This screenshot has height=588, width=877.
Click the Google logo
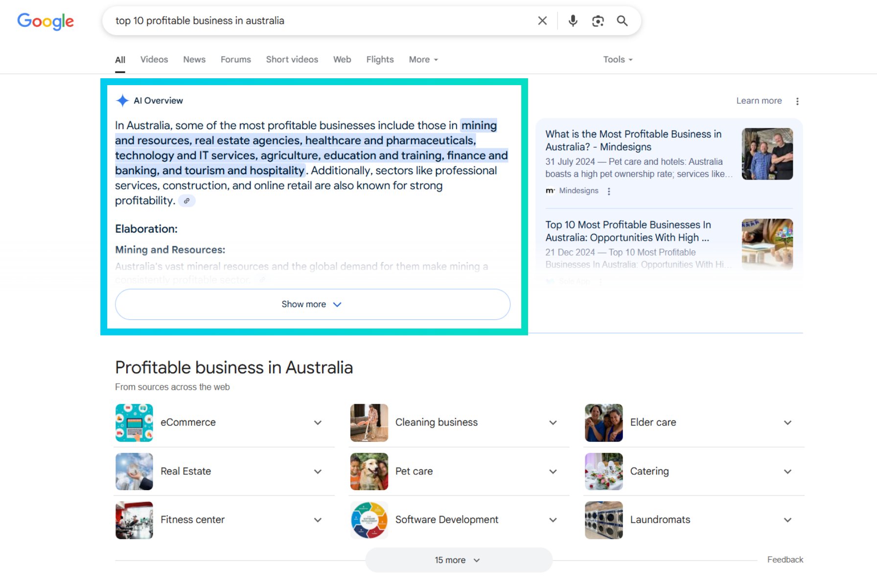pos(46,22)
